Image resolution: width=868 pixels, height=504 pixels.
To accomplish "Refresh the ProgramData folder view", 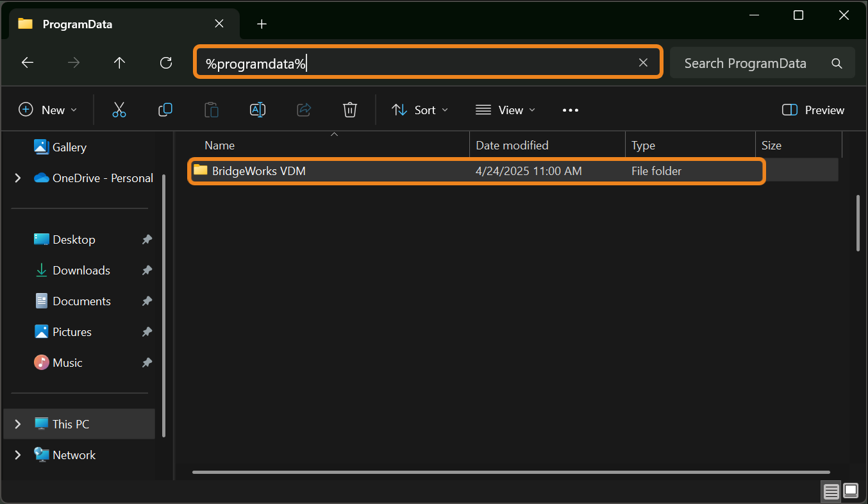I will pyautogui.click(x=166, y=63).
